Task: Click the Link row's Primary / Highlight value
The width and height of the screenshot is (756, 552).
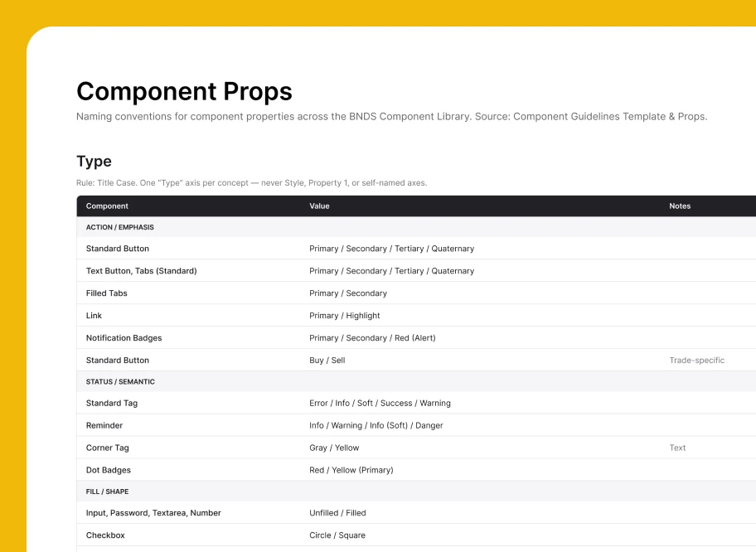Action: [x=344, y=315]
